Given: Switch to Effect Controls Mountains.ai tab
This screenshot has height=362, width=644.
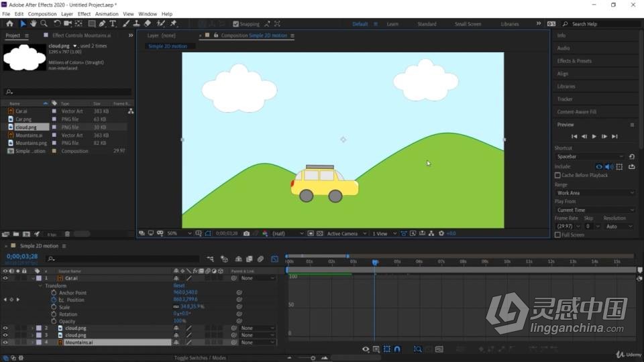Looking at the screenshot, I should coord(81,36).
